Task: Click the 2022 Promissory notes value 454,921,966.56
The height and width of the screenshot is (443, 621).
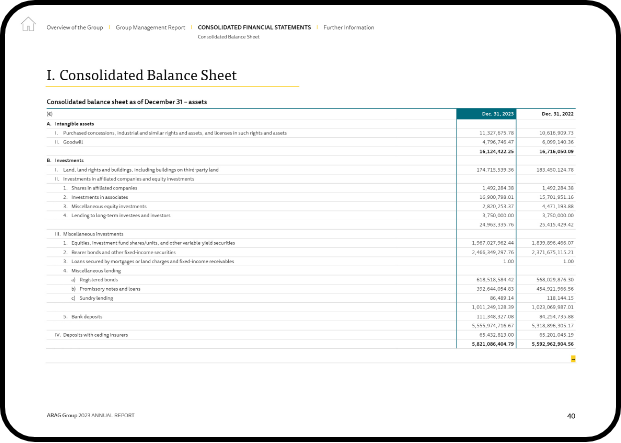Action: pos(555,289)
